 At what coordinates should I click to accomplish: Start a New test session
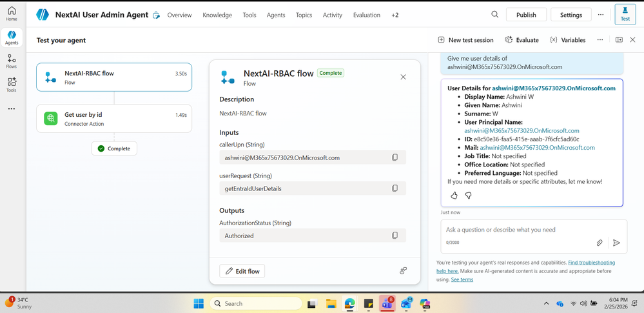pyautogui.click(x=465, y=40)
